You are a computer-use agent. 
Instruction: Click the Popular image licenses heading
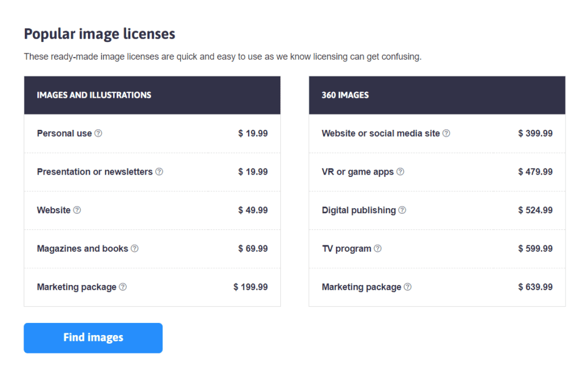[99, 34]
